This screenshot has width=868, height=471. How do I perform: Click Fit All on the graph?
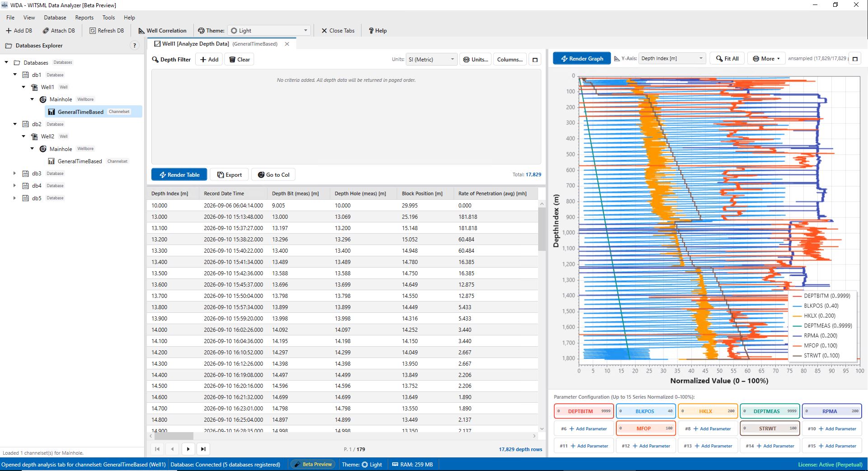click(x=727, y=59)
